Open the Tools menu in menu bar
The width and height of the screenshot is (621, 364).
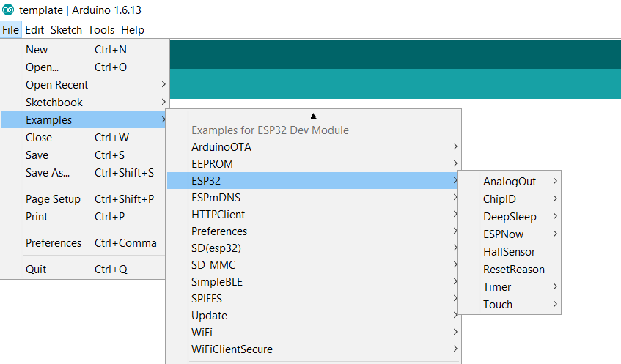point(101,30)
